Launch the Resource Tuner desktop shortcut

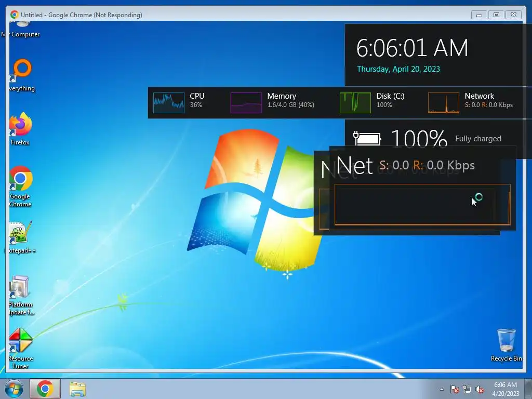[x=20, y=349]
